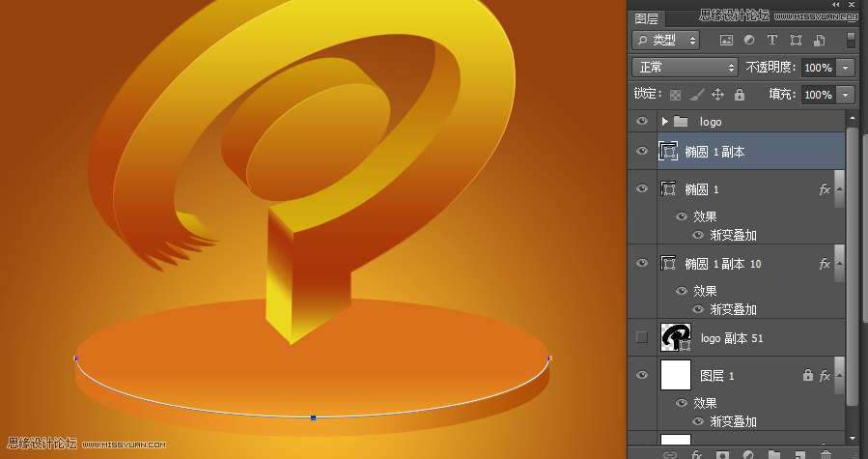Select the 椭圆 1 副本 10 layer name
Viewport: 868px width, 459px height.
[x=723, y=264]
